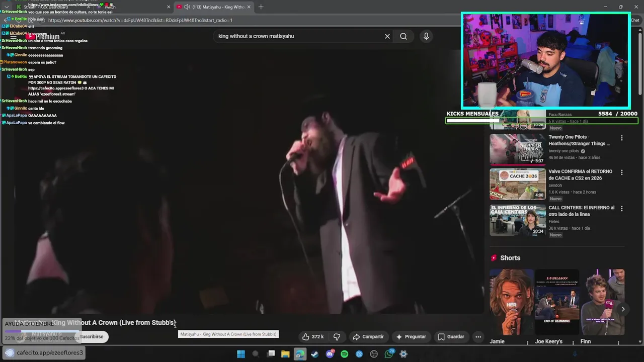This screenshot has height=362, width=644.
Task: Open WhatsApp from the taskbar
Action: (x=389, y=354)
